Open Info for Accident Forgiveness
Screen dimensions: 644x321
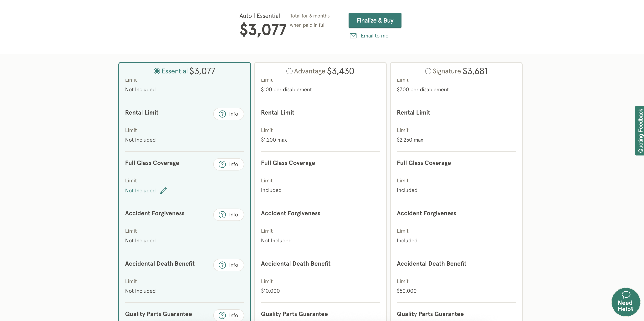pyautogui.click(x=228, y=215)
